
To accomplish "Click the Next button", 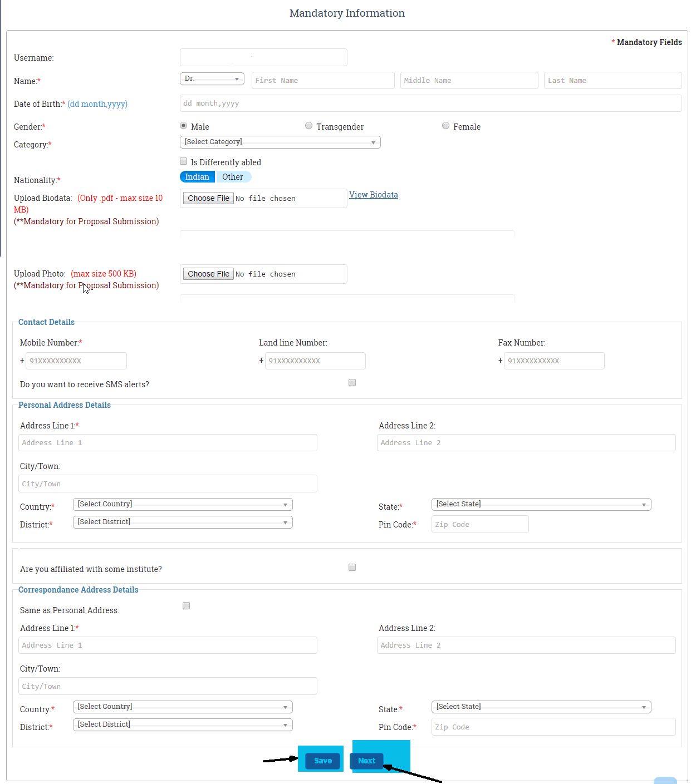I will coord(366,761).
